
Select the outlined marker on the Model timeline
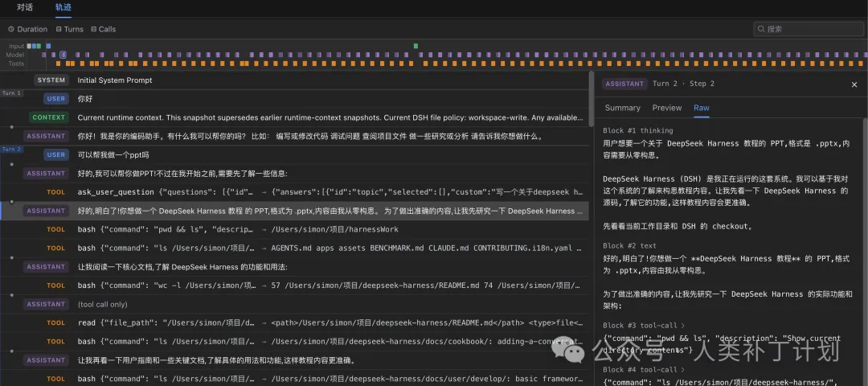tap(63, 54)
